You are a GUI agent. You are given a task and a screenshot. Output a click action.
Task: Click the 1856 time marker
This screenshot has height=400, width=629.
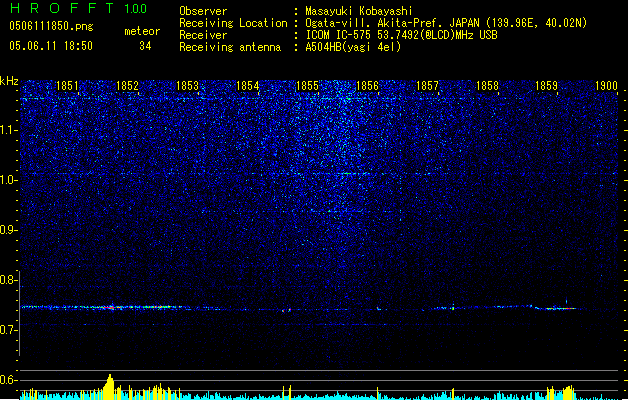[367, 86]
